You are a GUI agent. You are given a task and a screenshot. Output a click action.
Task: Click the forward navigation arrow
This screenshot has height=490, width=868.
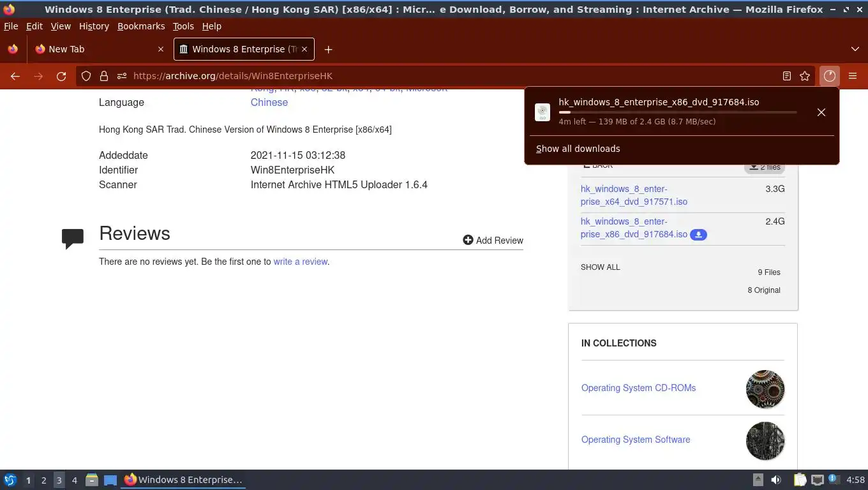point(38,76)
